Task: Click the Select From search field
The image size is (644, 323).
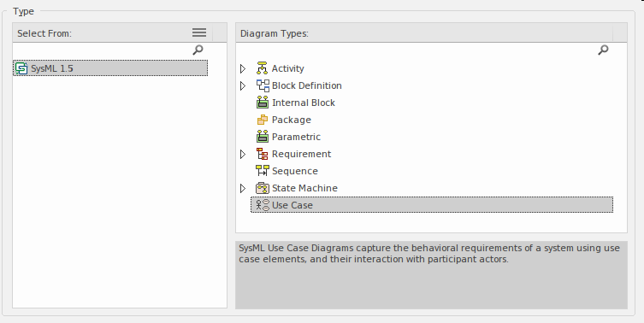Action: (103, 50)
